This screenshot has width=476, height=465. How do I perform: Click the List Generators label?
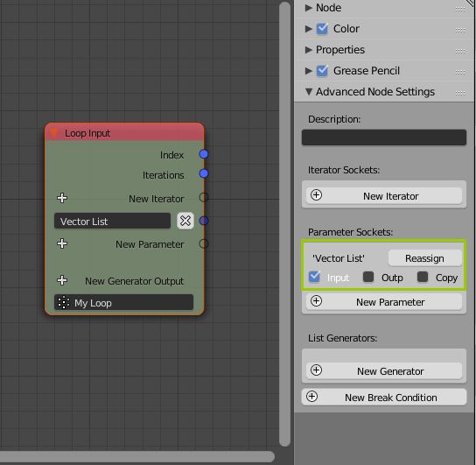click(x=342, y=338)
